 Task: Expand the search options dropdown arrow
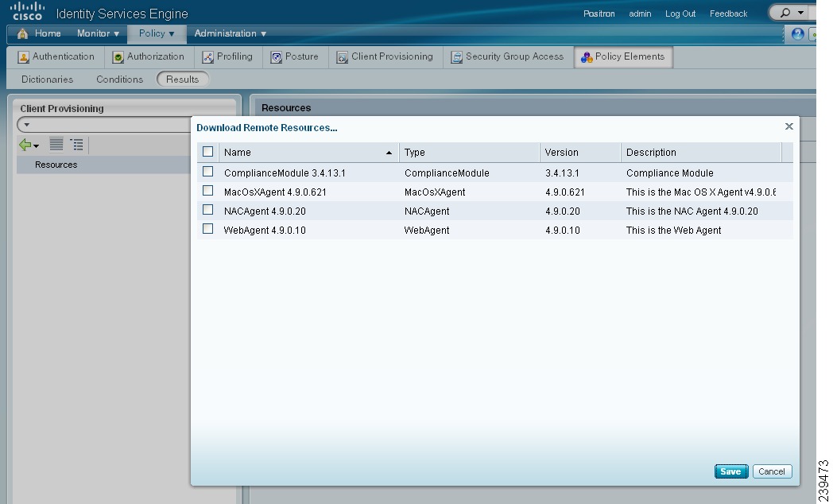coord(800,13)
